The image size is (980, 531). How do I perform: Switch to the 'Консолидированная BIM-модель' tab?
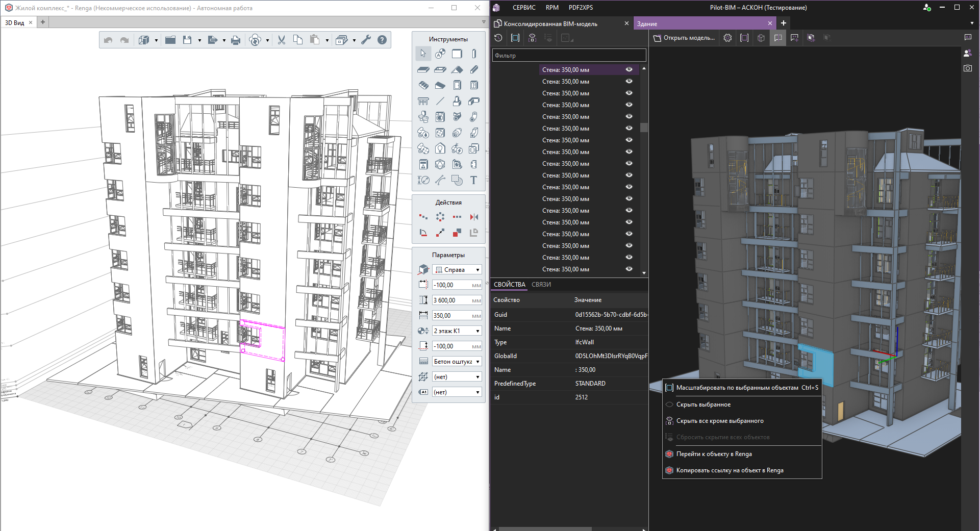[x=561, y=23]
